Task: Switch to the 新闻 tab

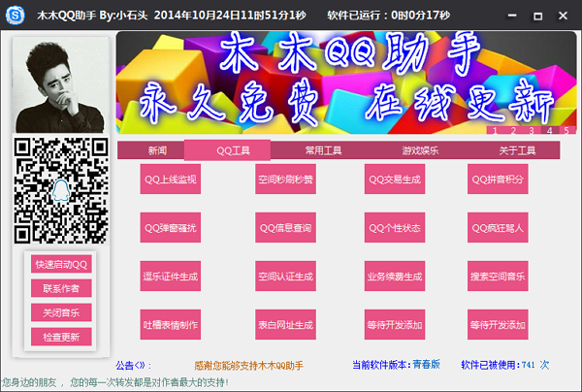Action: click(x=157, y=150)
